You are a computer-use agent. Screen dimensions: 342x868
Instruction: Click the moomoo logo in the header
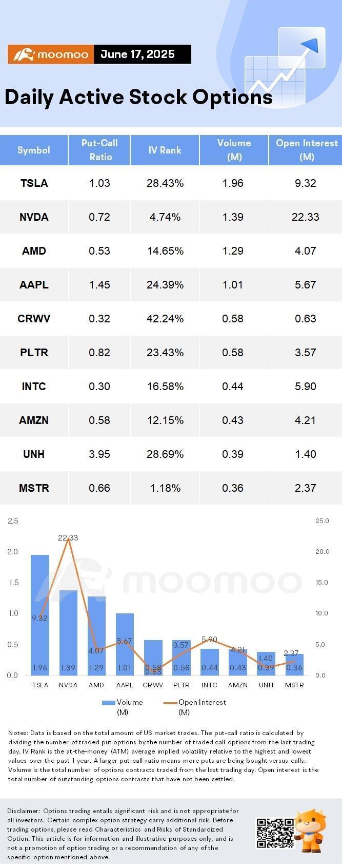coord(50,54)
